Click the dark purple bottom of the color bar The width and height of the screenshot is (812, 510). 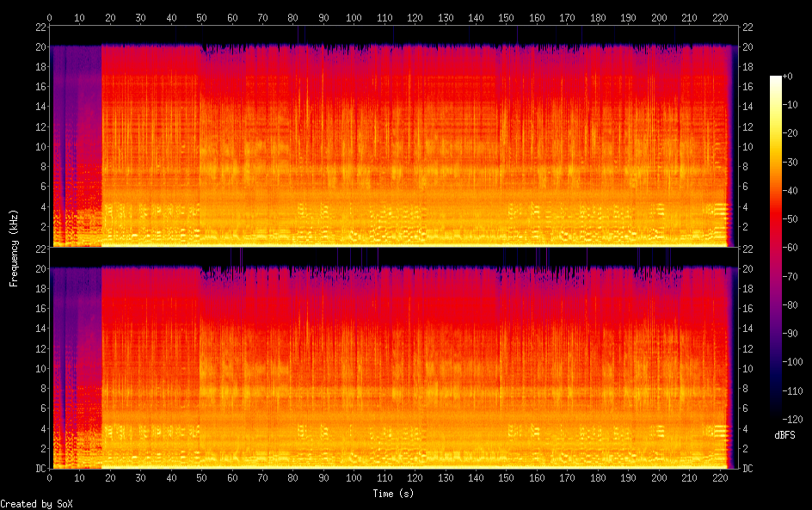[776, 415]
